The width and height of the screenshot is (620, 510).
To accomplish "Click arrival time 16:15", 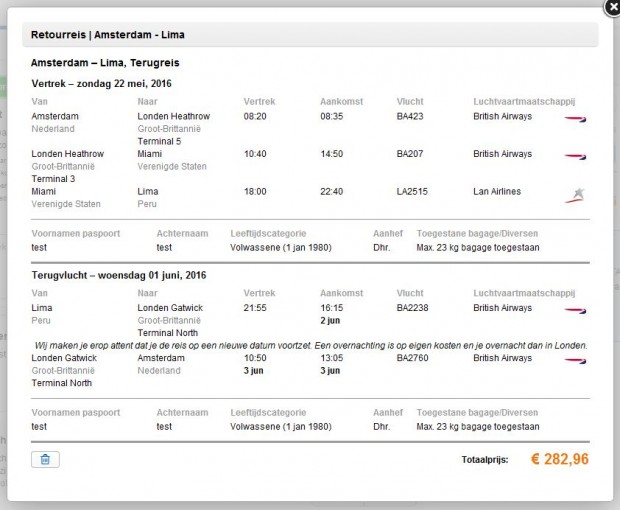I will click(x=332, y=308).
